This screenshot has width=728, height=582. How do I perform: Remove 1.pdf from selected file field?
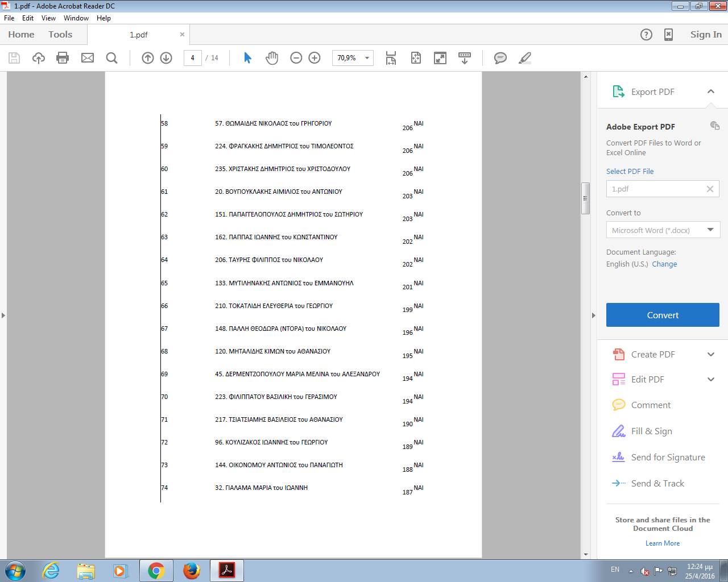pos(710,189)
